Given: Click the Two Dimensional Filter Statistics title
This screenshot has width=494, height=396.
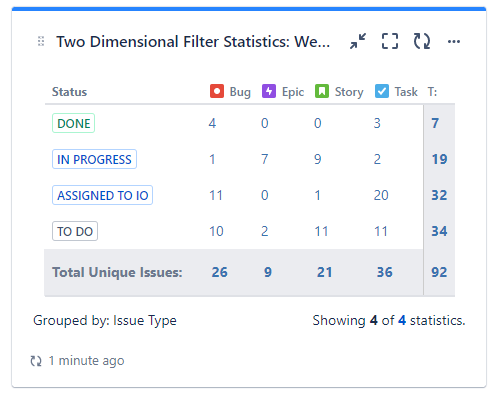Looking at the screenshot, I should tap(193, 42).
